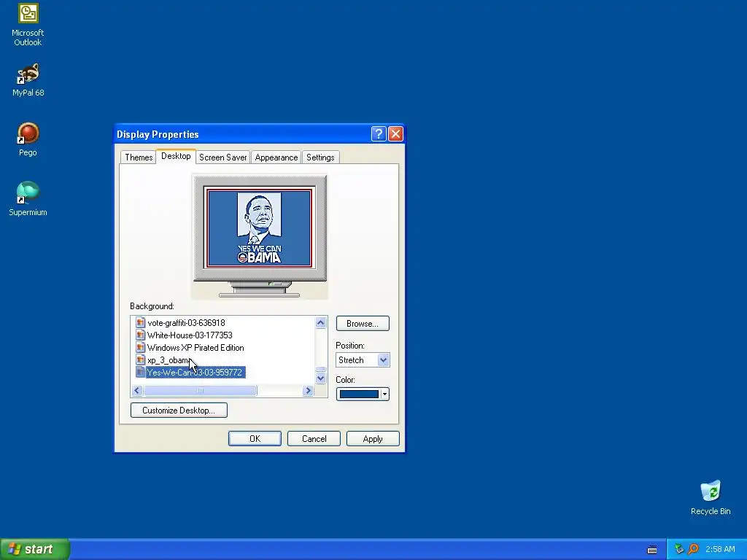Select the MyPal 68 desktop shortcut
This screenshot has width=747, height=560.
click(28, 80)
